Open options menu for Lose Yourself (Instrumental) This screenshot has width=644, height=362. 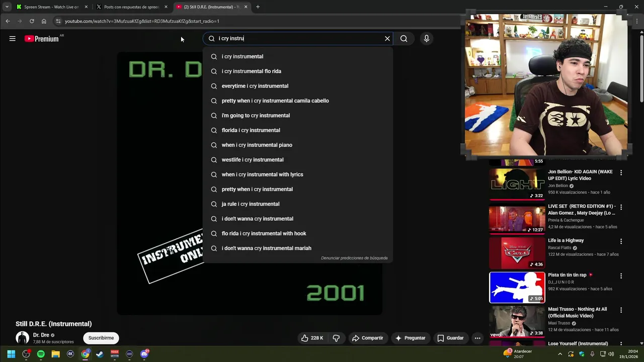click(621, 344)
